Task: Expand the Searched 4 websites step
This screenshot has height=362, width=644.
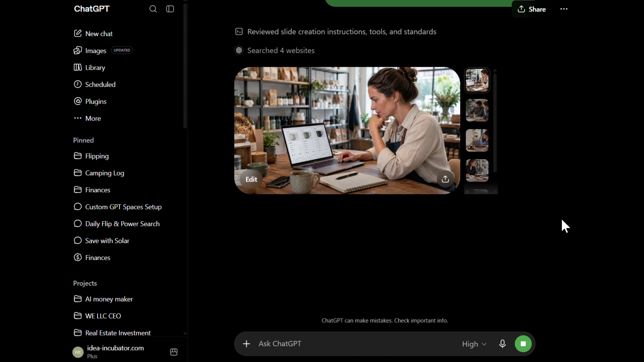Action: pyautogui.click(x=274, y=50)
